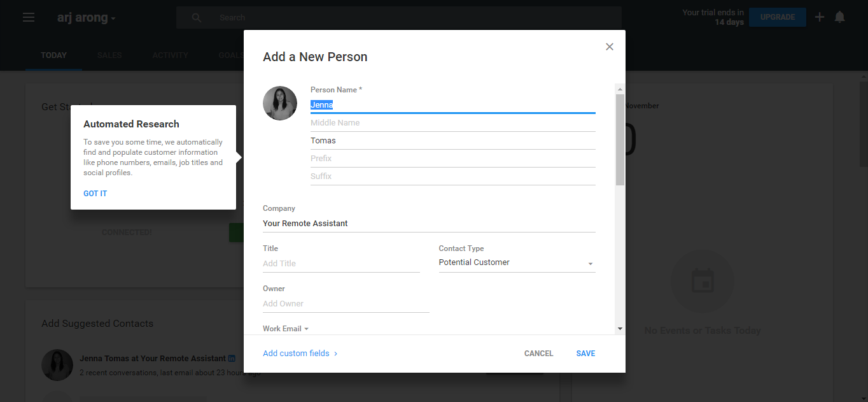The image size is (868, 402).
Task: Click the first name field containing Jenna
Action: 453,105
